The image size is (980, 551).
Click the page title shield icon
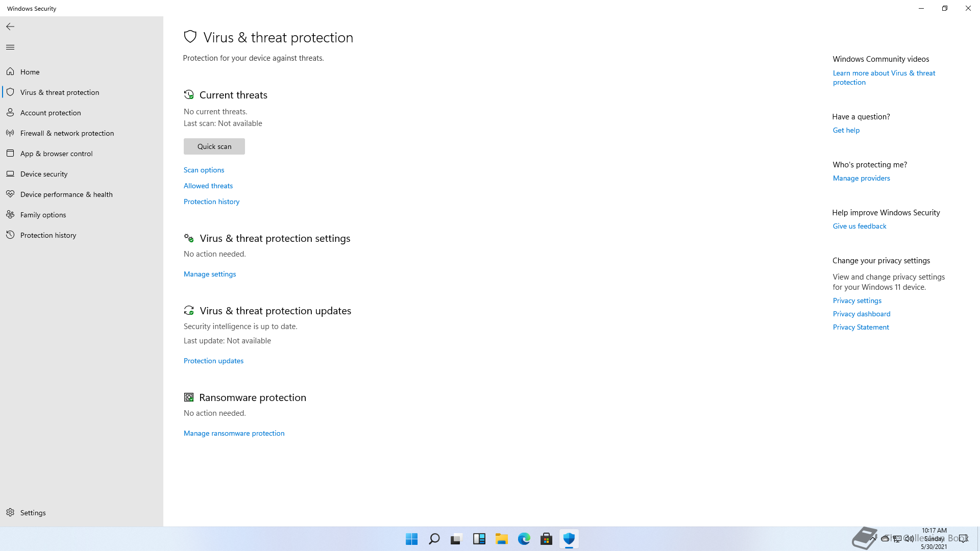(190, 37)
